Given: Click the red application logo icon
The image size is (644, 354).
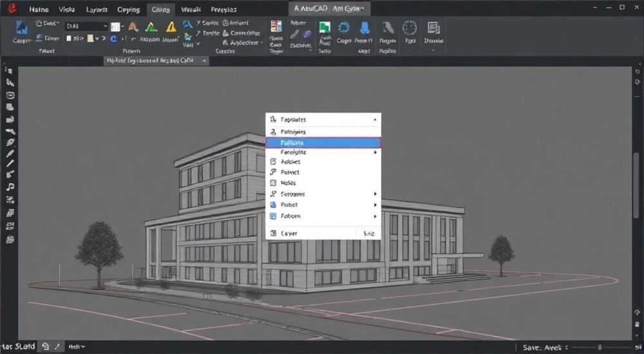Looking at the screenshot, I should 12,8.
